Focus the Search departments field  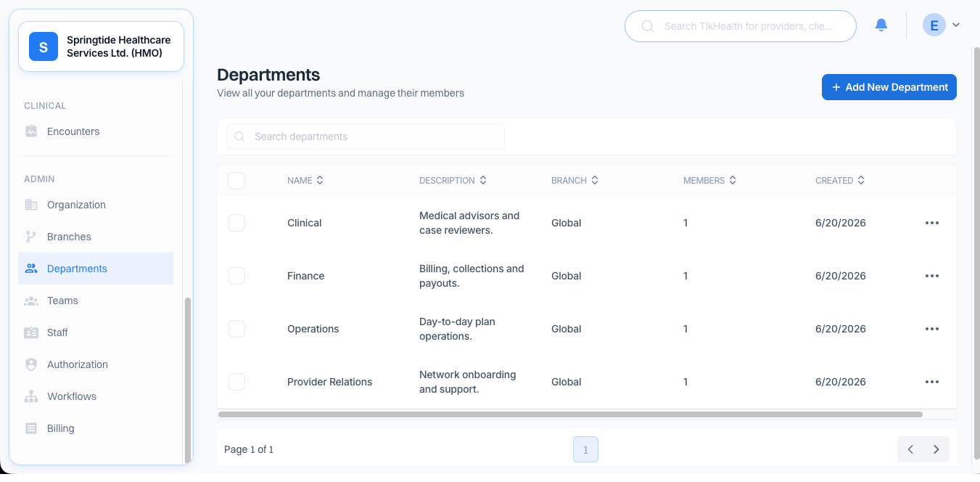pos(366,136)
